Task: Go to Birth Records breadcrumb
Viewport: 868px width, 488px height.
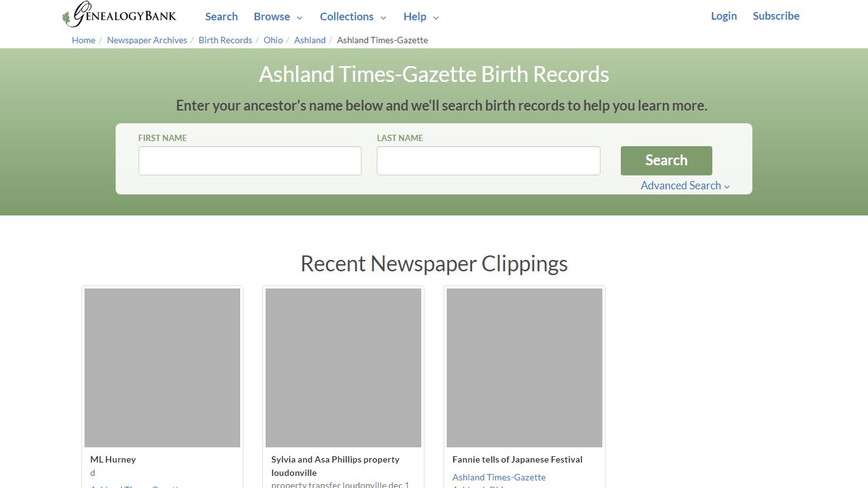Action: tap(225, 40)
